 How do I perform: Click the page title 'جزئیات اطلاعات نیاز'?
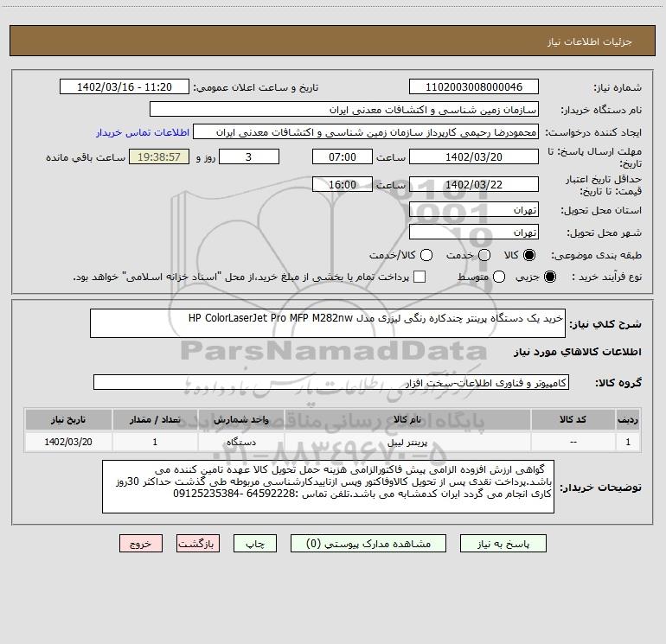click(x=590, y=41)
